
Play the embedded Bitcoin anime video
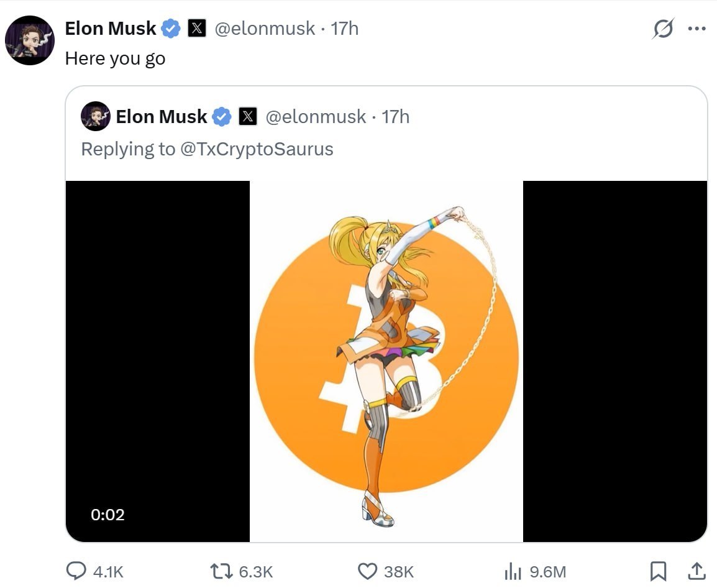[x=386, y=361]
